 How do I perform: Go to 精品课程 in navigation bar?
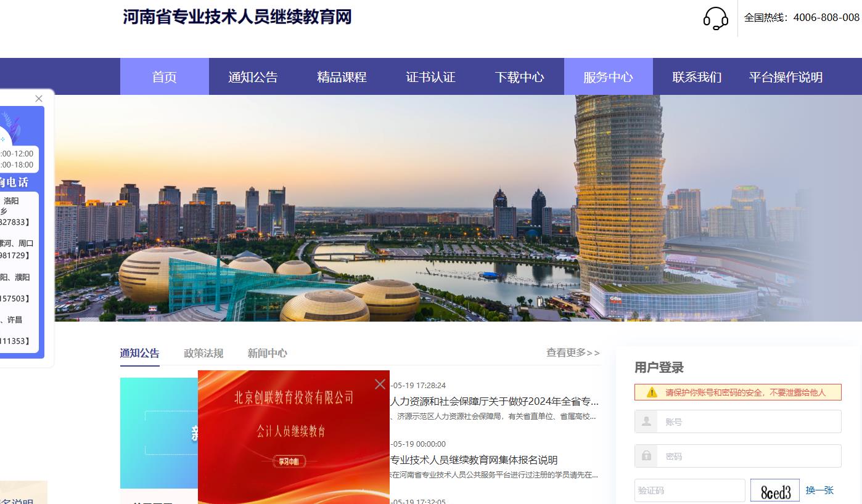click(342, 77)
